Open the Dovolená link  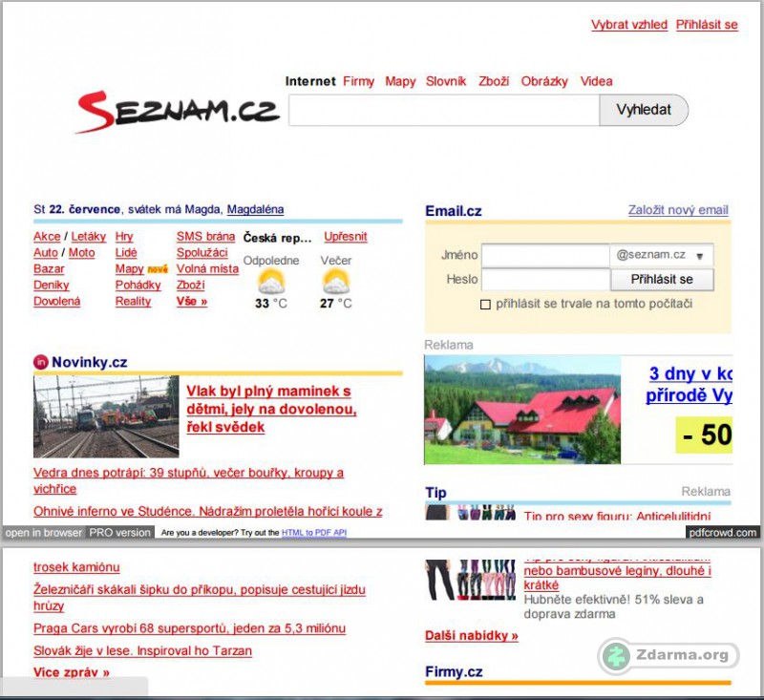pos(56,301)
